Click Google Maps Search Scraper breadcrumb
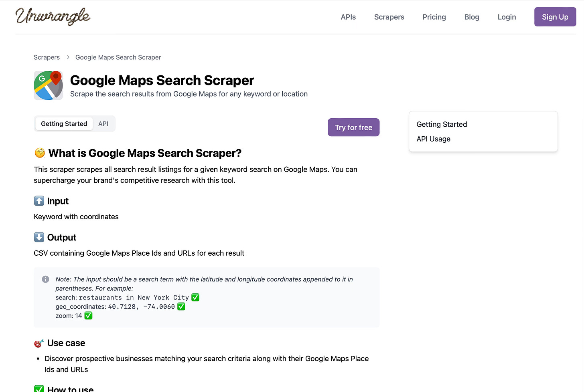Screen dimensions: 584x392 [x=118, y=57]
